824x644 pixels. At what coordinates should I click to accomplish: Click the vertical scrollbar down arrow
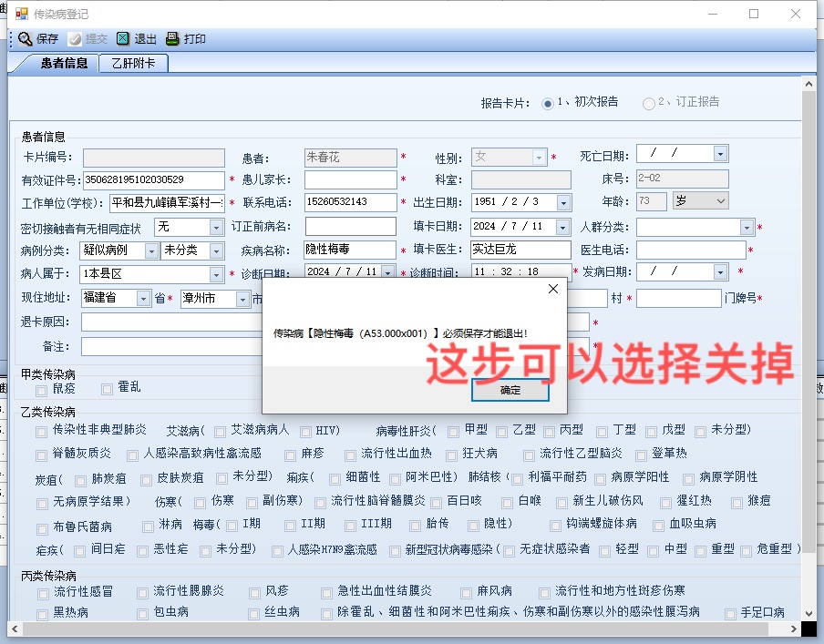coord(809,613)
